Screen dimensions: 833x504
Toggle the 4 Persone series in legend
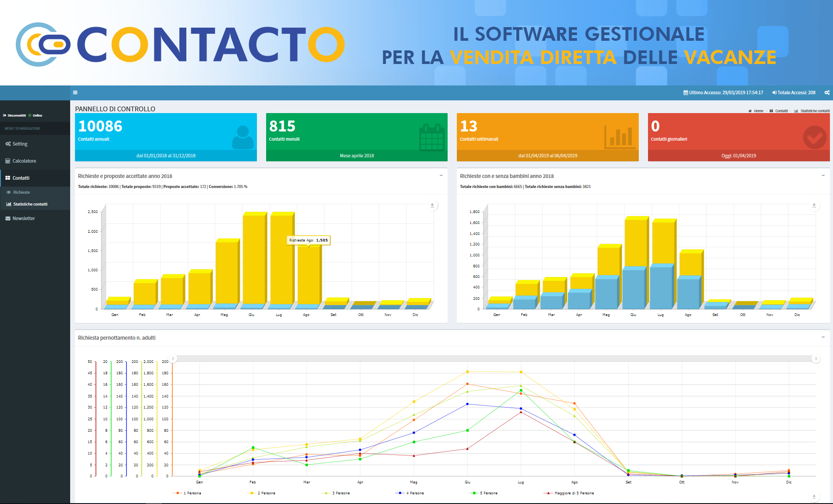pyautogui.click(x=410, y=493)
